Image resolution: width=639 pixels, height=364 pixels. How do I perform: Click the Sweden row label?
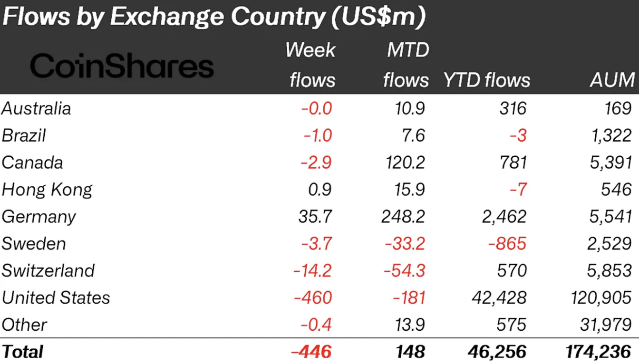pyautogui.click(x=34, y=244)
